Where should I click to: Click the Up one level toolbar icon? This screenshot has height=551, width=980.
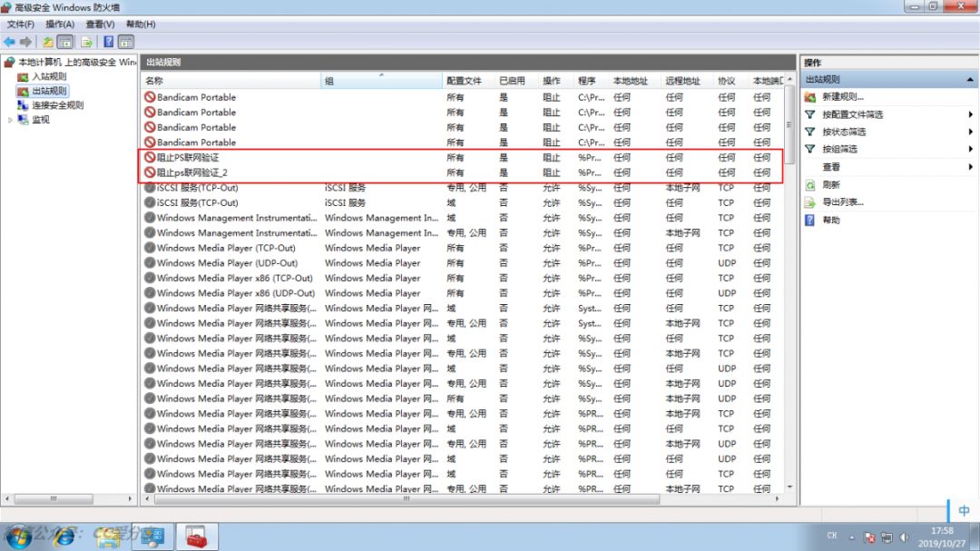tap(47, 42)
